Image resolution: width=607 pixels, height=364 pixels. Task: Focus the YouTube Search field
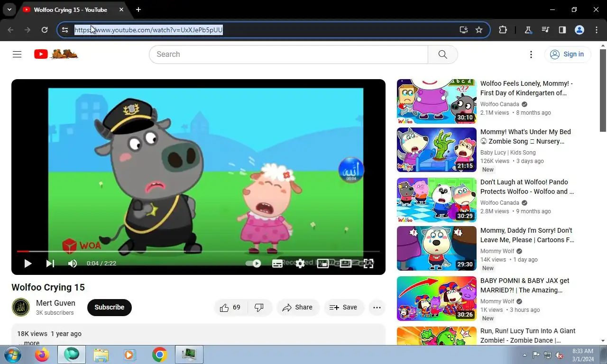(x=288, y=55)
